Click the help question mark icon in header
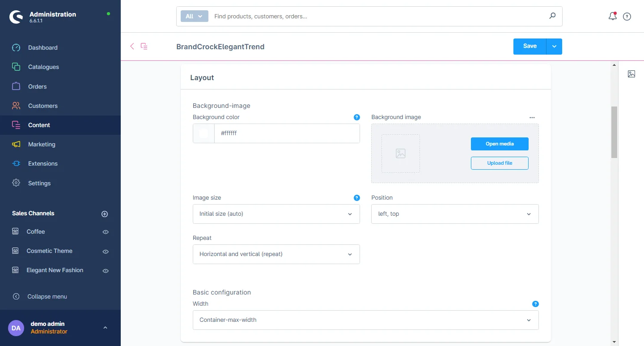The image size is (644, 346). tap(627, 17)
